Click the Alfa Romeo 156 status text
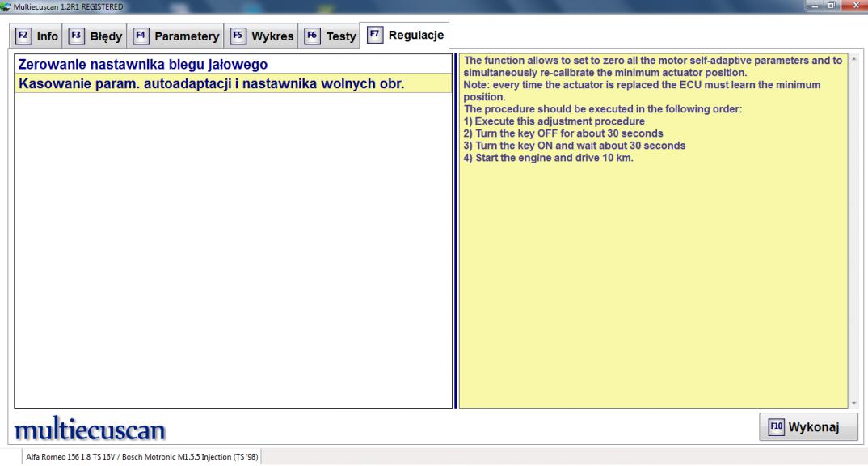Screen dimensions: 868x466 (141, 456)
